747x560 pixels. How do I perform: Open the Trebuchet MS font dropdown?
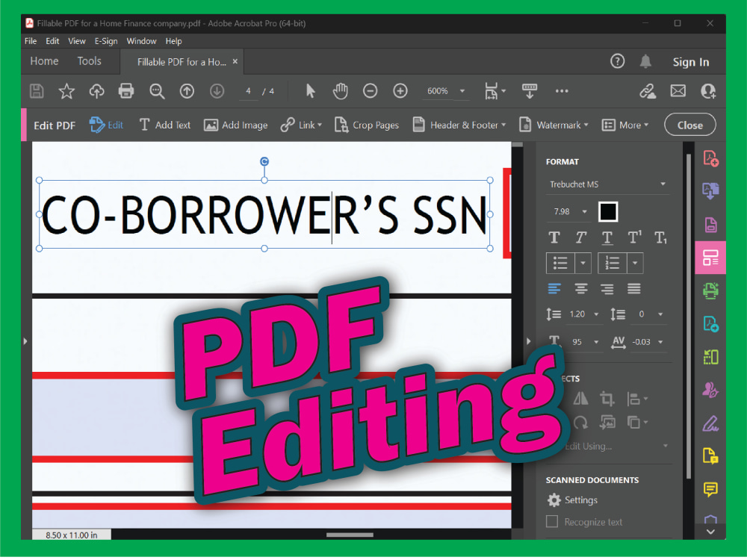607,184
